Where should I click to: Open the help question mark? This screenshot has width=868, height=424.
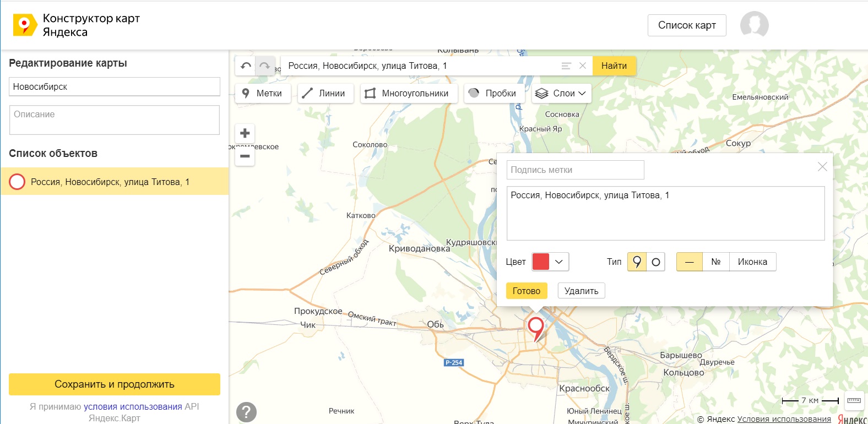pyautogui.click(x=246, y=412)
